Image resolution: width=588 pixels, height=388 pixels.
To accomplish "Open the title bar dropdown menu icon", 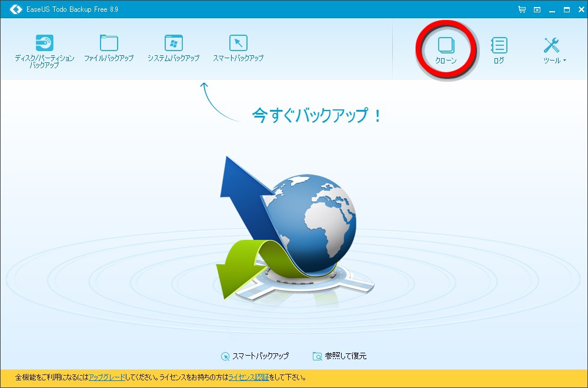I will click(537, 10).
